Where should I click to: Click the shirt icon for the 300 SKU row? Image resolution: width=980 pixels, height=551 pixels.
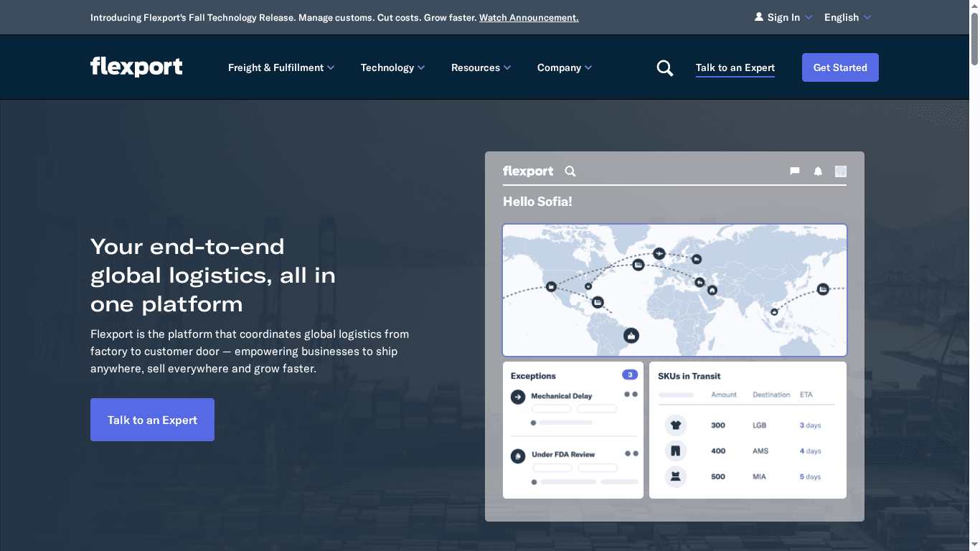pos(675,425)
